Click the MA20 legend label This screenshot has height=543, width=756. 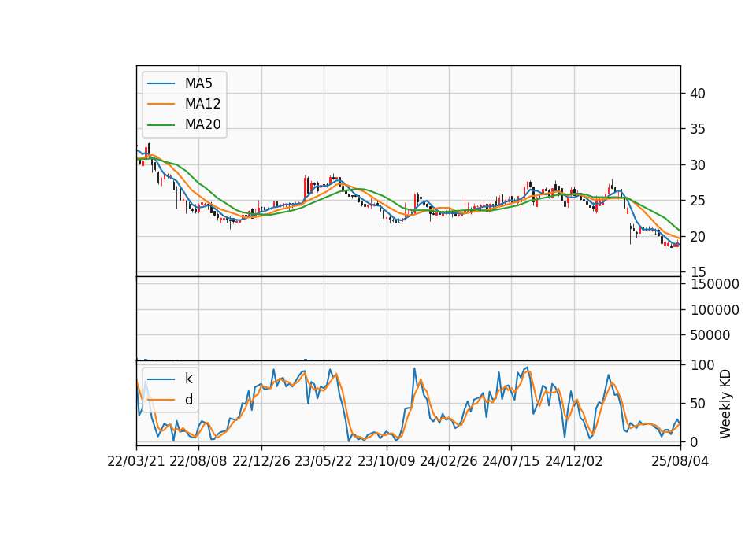pyautogui.click(x=203, y=124)
